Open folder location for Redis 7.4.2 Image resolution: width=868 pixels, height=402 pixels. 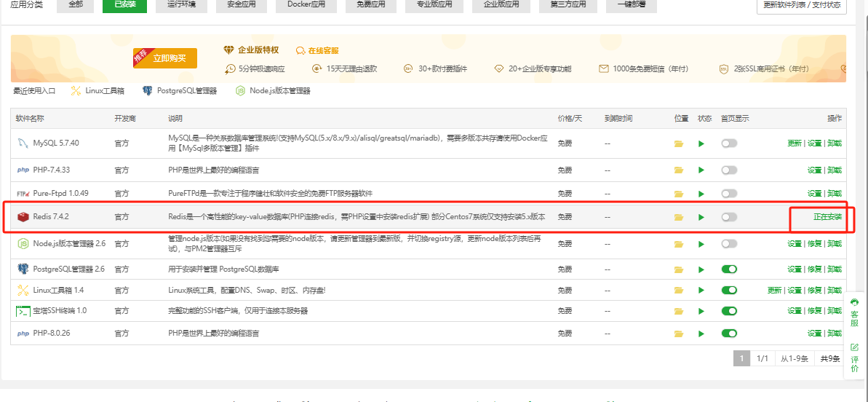679,217
